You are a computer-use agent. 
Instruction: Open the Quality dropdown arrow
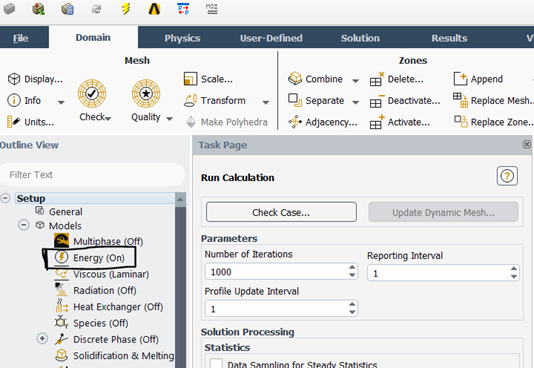click(x=169, y=118)
